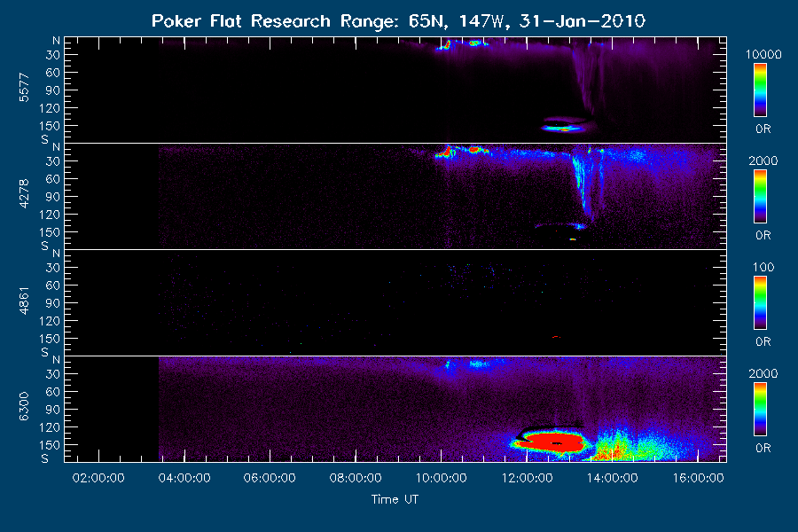Click the '0R' label under the 5577 color bar
This screenshot has height=532, width=798.
(x=763, y=129)
